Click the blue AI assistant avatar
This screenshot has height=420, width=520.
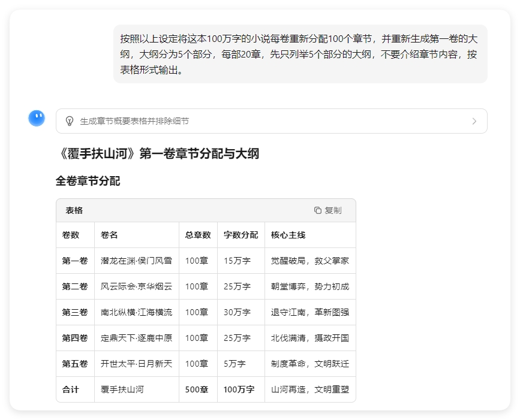pyautogui.click(x=37, y=118)
